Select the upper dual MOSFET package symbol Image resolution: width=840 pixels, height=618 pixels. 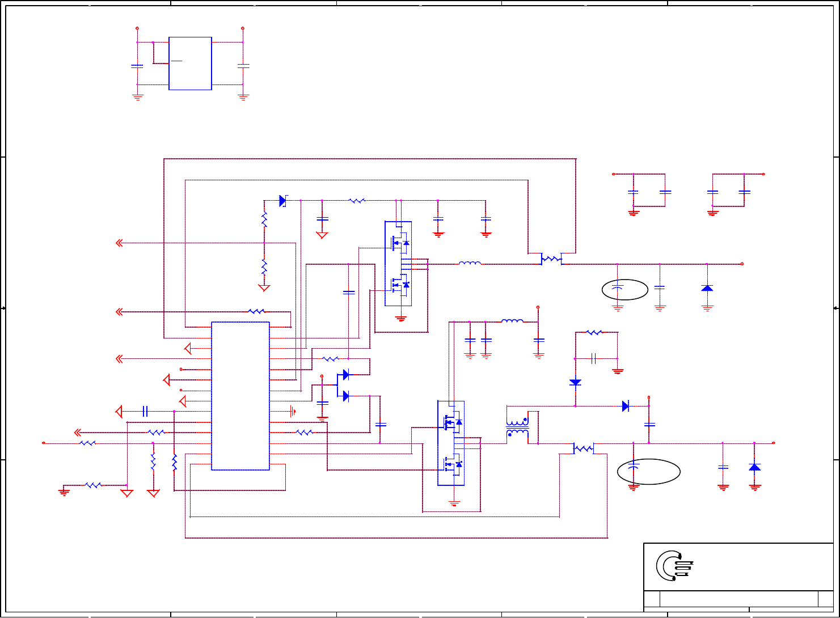[398, 264]
